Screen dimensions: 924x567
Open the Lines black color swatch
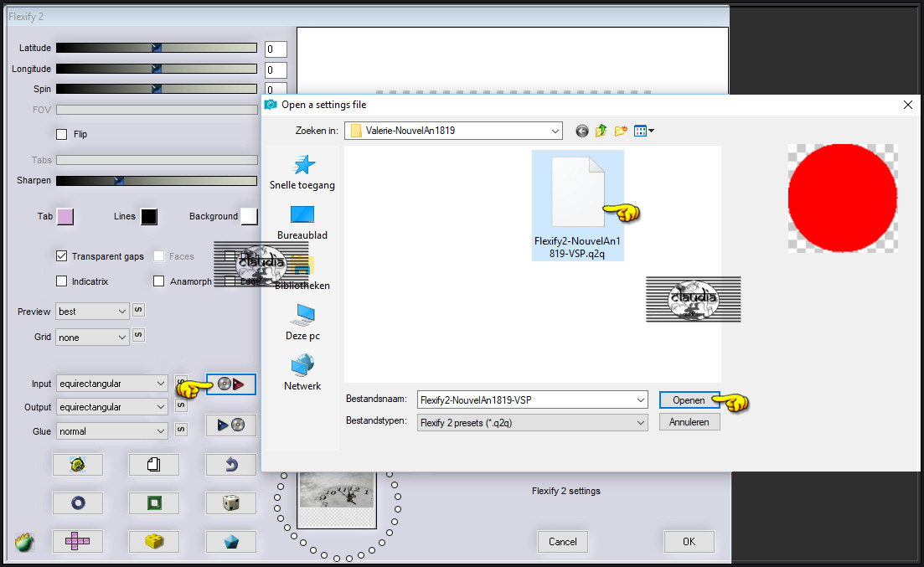click(x=149, y=216)
